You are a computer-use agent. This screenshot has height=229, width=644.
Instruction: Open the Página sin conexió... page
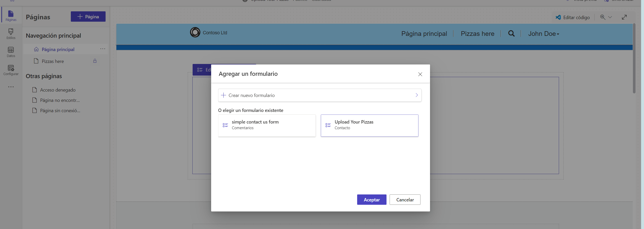(60, 110)
